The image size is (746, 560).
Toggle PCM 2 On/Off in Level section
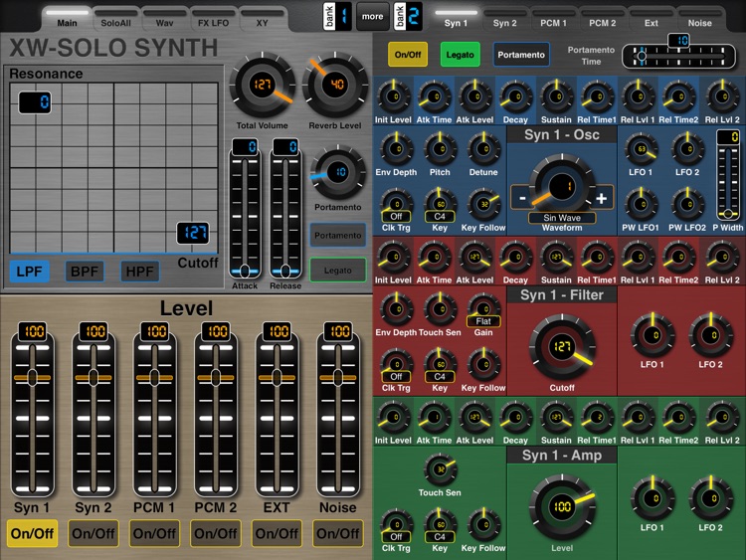pos(216,533)
